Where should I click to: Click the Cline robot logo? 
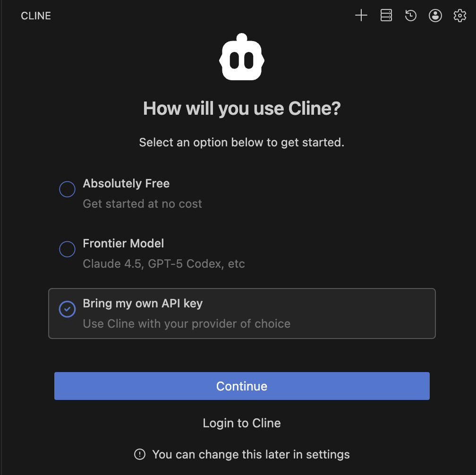click(242, 57)
